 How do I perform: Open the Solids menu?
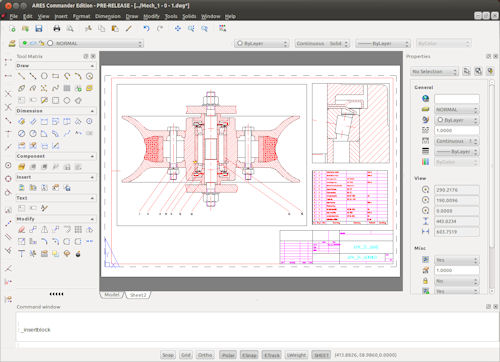pyautogui.click(x=189, y=16)
